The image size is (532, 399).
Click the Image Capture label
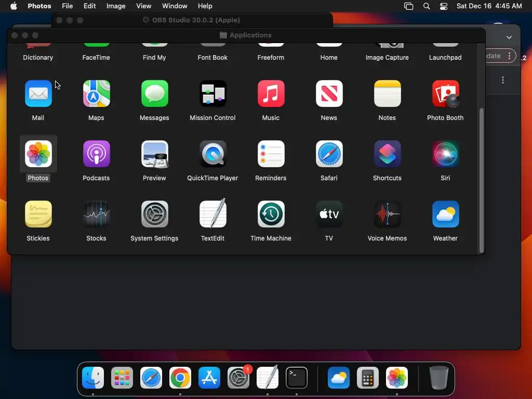pos(387,58)
